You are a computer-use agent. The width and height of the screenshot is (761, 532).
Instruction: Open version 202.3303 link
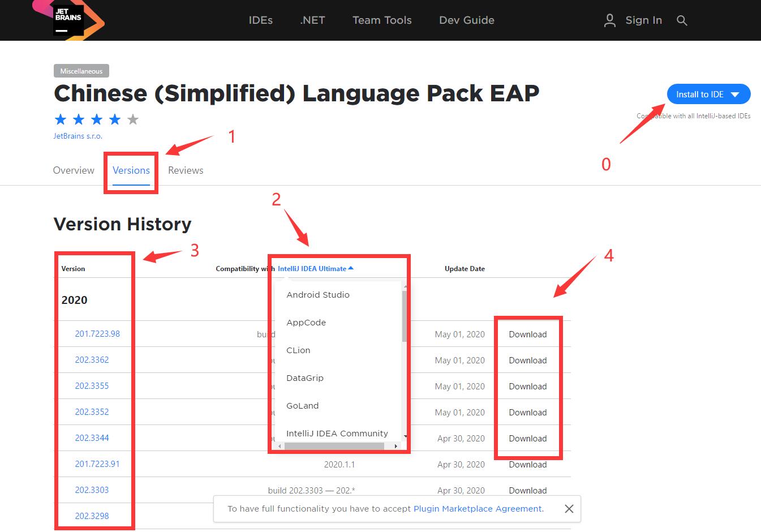(92, 490)
